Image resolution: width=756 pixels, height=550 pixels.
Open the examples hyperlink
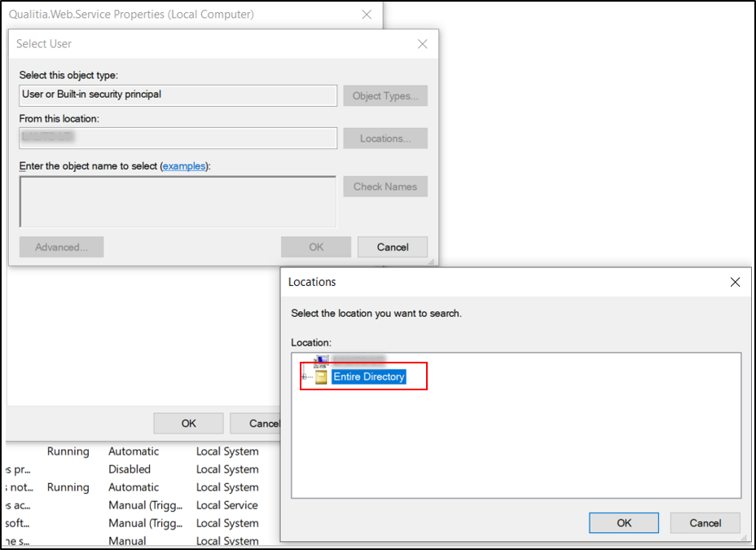tap(184, 165)
